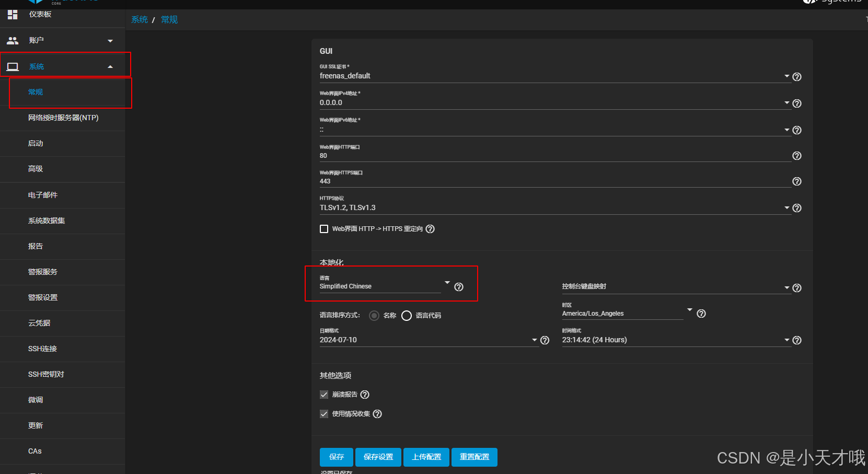868x474 pixels.
Task: Open the CAs menu item
Action: (x=63, y=451)
